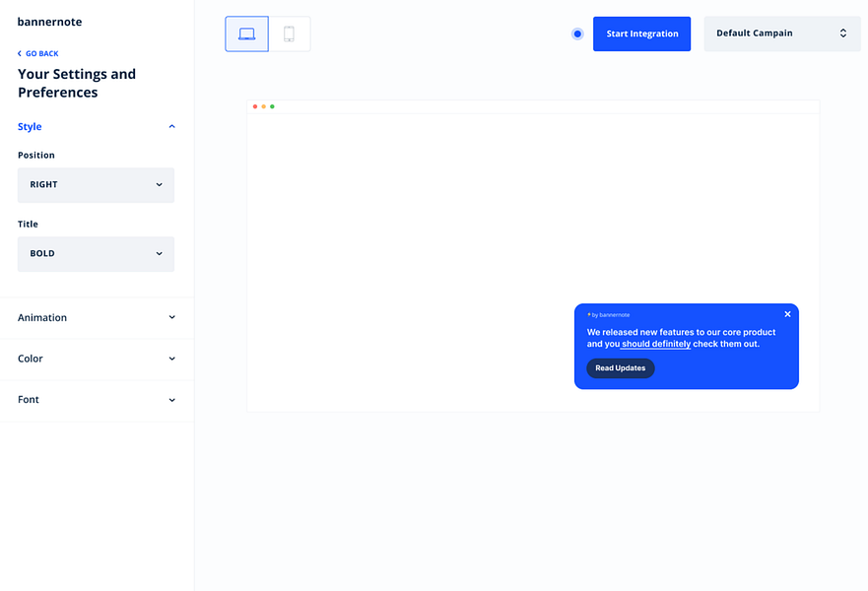Viewport: 868px width, 591px height.
Task: Click the up-down arrows on campaign selector
Action: [843, 33]
